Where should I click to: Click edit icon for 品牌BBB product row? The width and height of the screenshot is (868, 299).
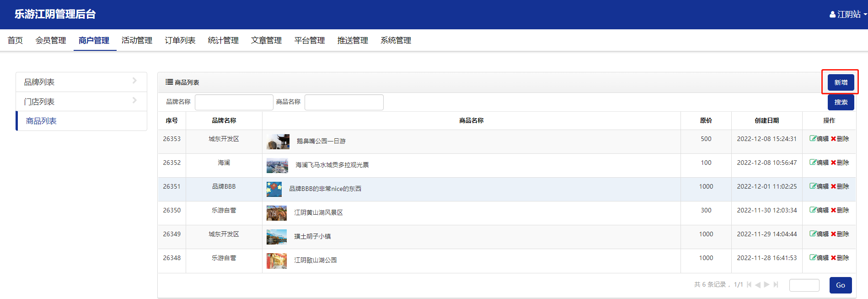coord(813,186)
